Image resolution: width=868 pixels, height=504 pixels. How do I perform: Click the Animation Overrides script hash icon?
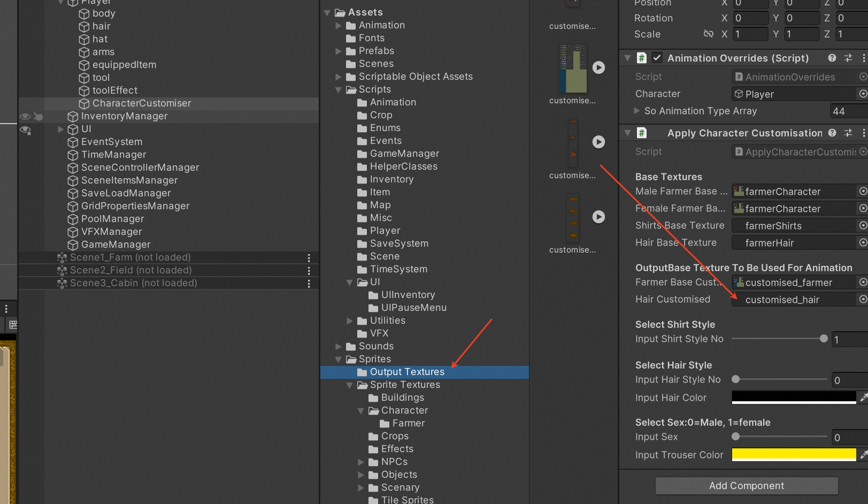pyautogui.click(x=642, y=58)
